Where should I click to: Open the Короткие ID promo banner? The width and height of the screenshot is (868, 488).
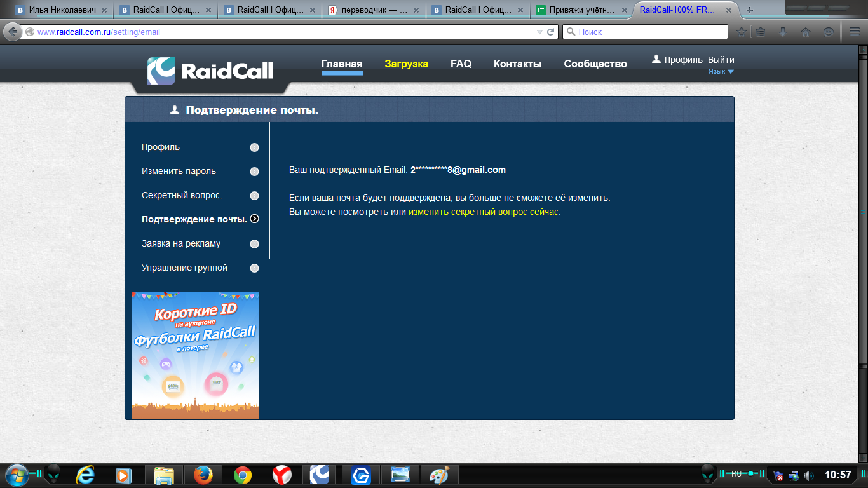click(x=195, y=356)
